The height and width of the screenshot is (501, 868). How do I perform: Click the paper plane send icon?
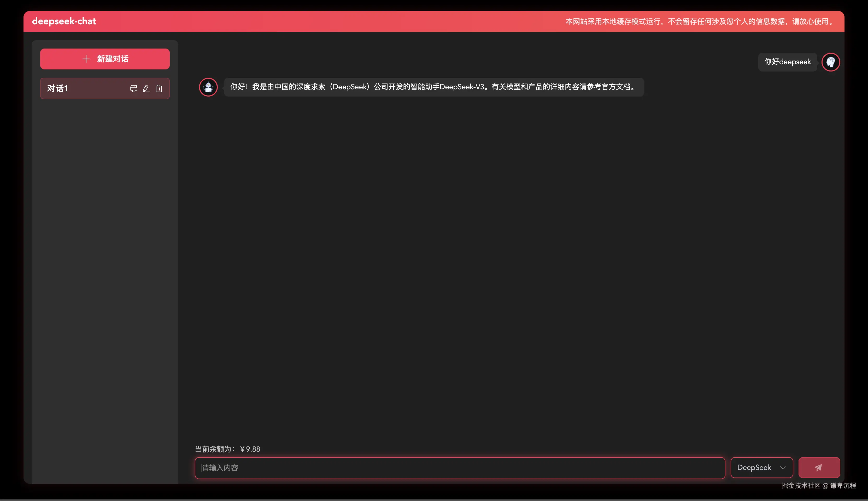[x=819, y=467]
